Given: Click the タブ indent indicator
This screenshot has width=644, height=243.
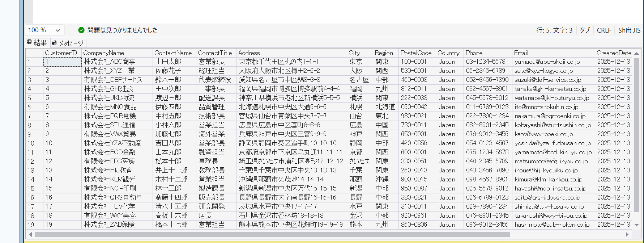Looking at the screenshot, I should [x=585, y=30].
